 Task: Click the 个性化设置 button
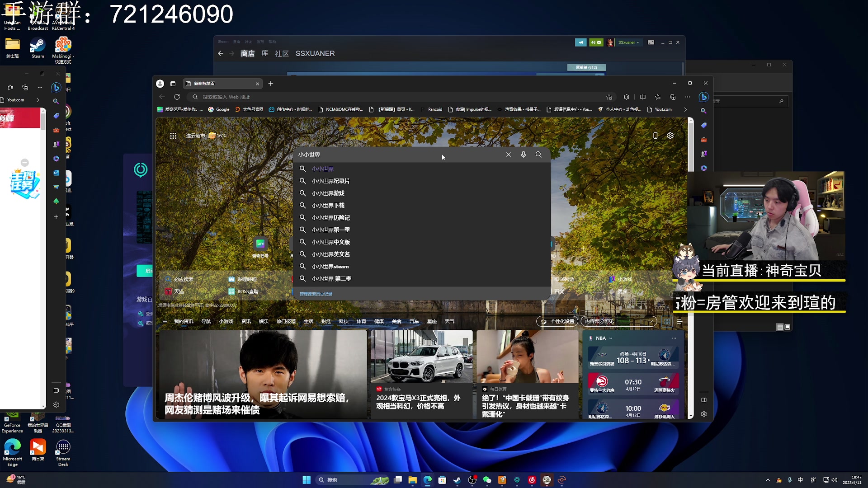pyautogui.click(x=557, y=321)
